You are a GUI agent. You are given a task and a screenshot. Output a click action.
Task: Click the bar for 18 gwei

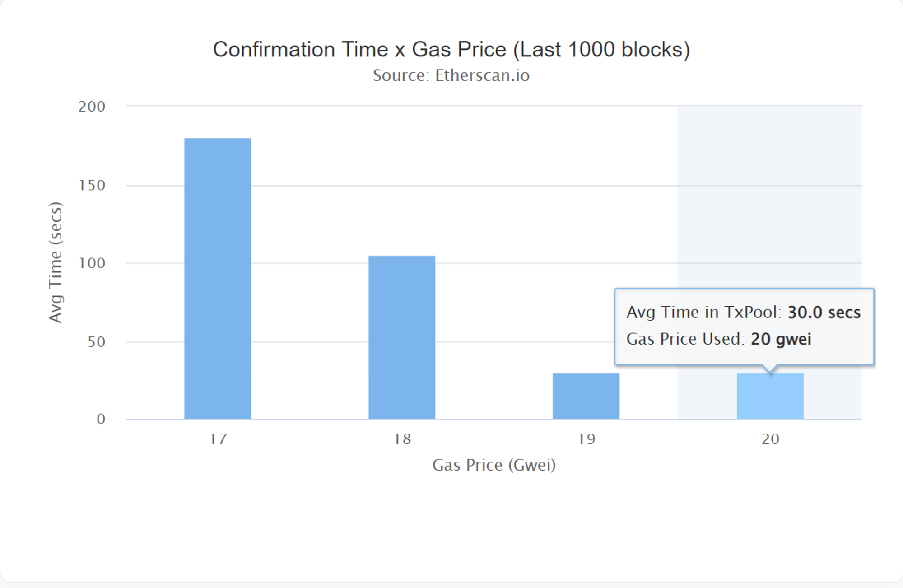(x=402, y=337)
